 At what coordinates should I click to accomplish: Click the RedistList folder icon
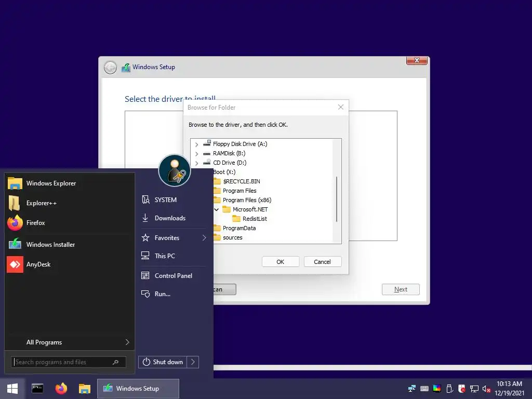tap(236, 219)
